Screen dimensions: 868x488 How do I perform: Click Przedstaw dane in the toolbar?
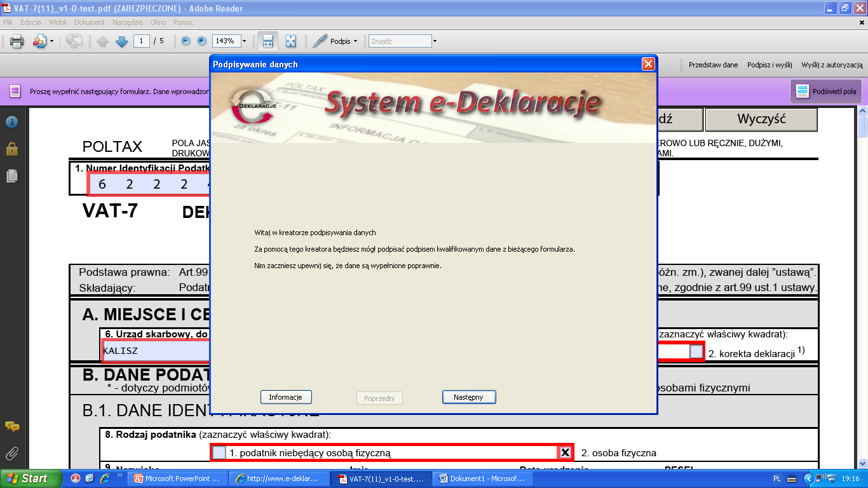click(x=714, y=65)
